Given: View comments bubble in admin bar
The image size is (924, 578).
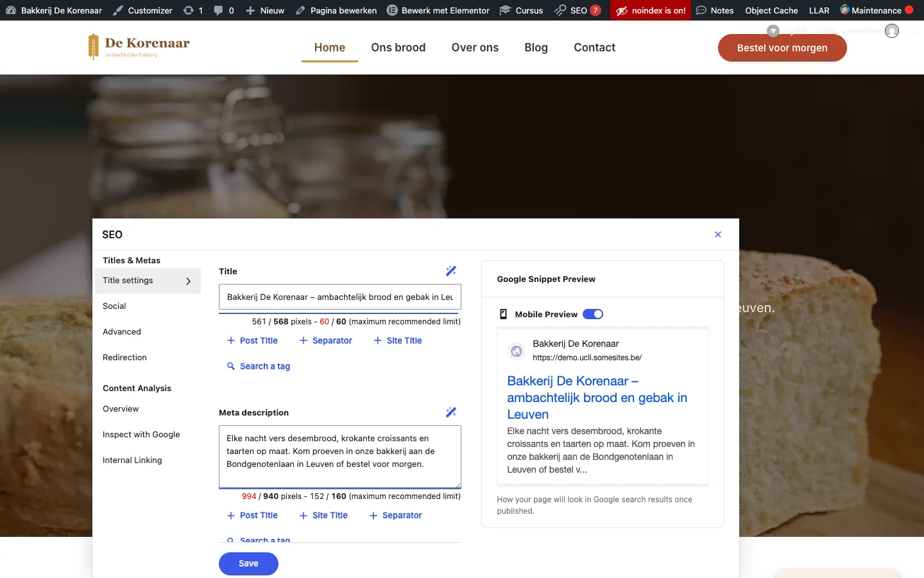Looking at the screenshot, I should click(223, 10).
